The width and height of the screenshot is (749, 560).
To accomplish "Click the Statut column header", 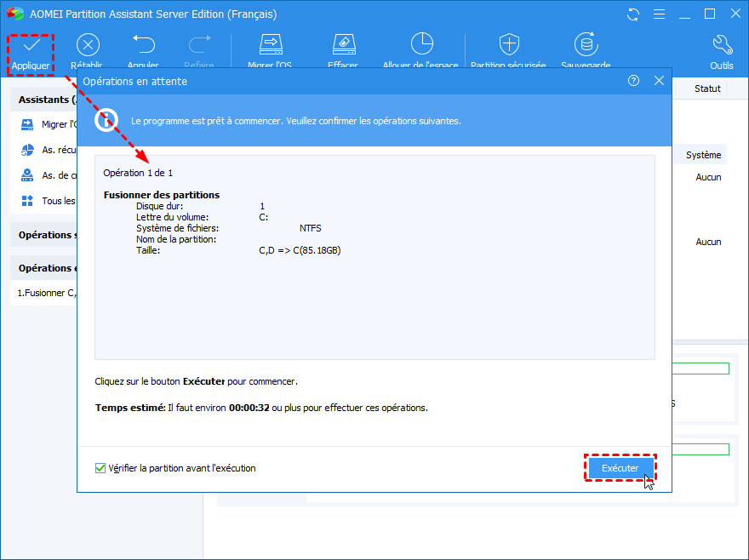I will 707,89.
